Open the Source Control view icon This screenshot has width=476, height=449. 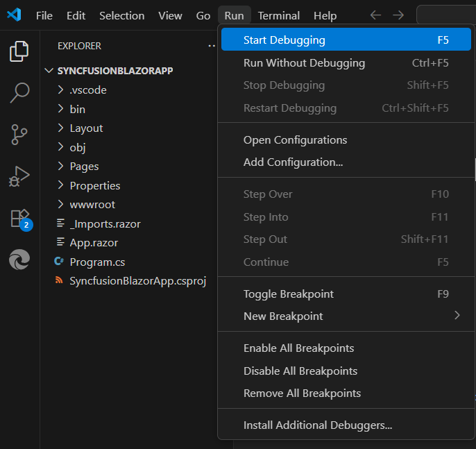point(19,135)
